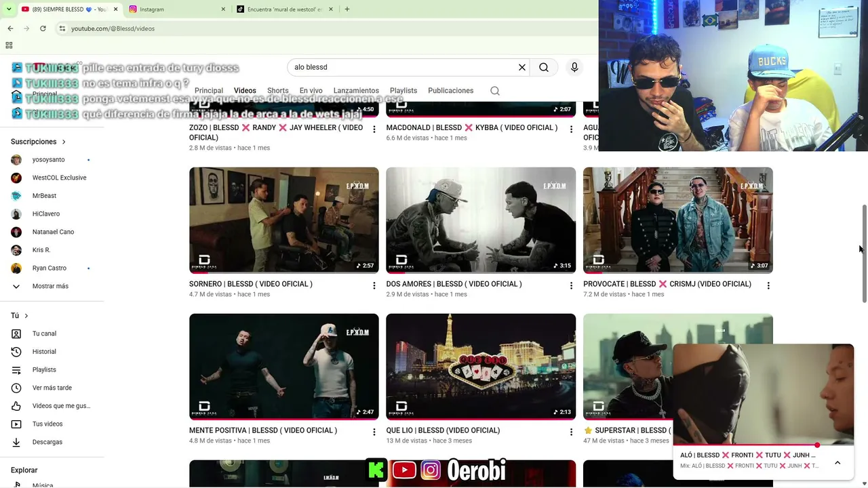Open options for SORNERO video

pos(374,286)
